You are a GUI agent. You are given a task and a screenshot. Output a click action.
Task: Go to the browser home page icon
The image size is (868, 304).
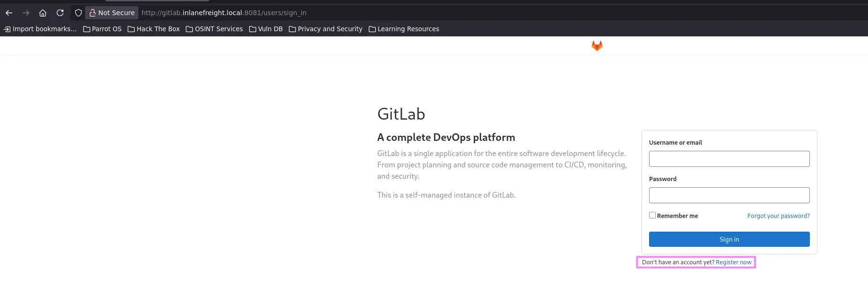point(43,13)
